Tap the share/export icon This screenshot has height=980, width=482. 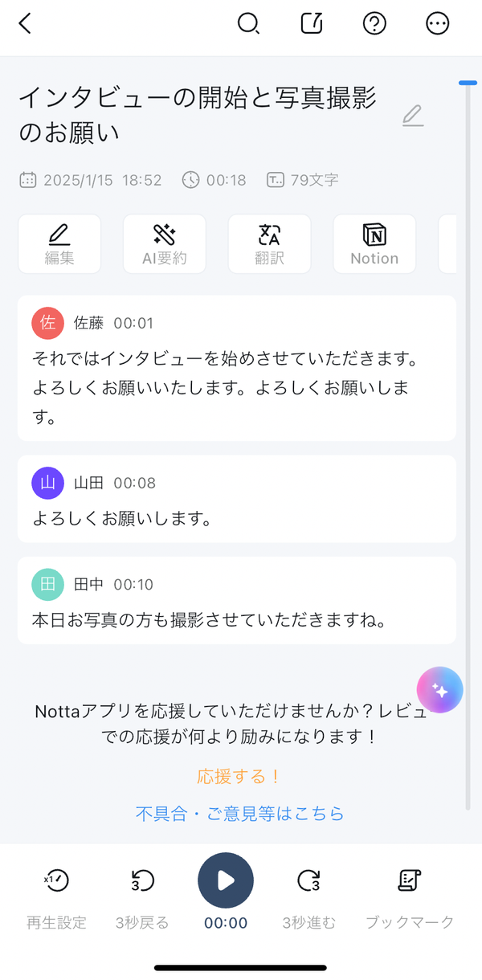tap(312, 24)
